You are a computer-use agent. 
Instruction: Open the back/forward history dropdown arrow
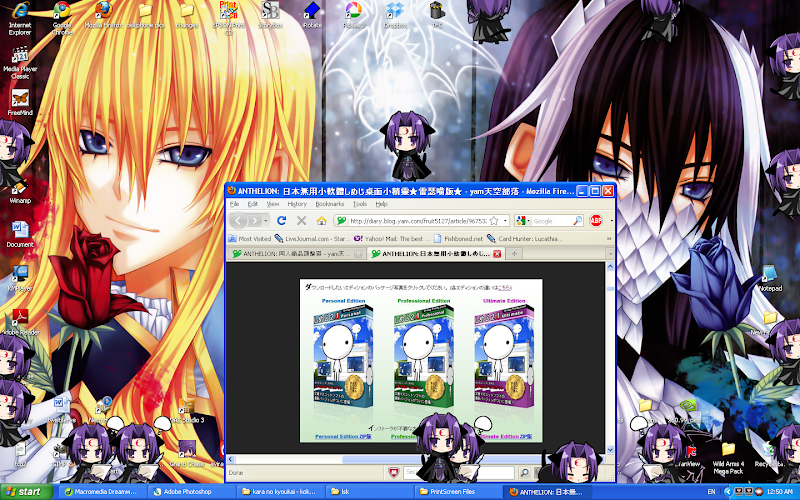[x=266, y=220]
